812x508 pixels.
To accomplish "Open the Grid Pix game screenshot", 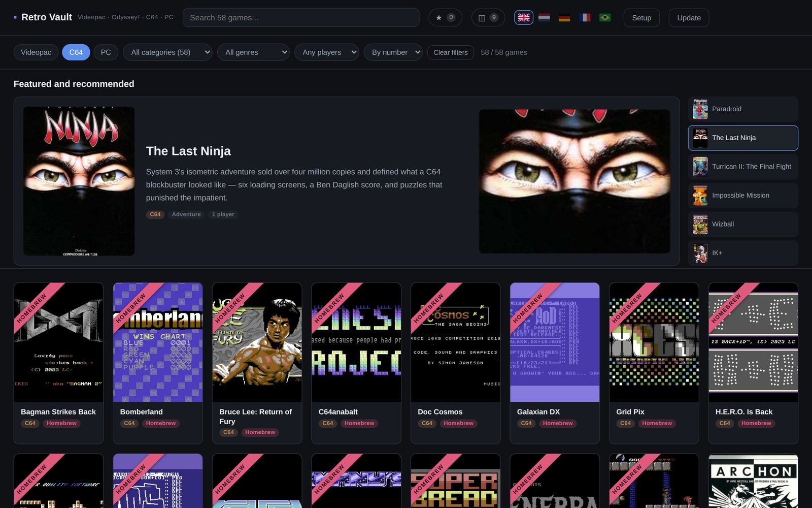I will 654,342.
